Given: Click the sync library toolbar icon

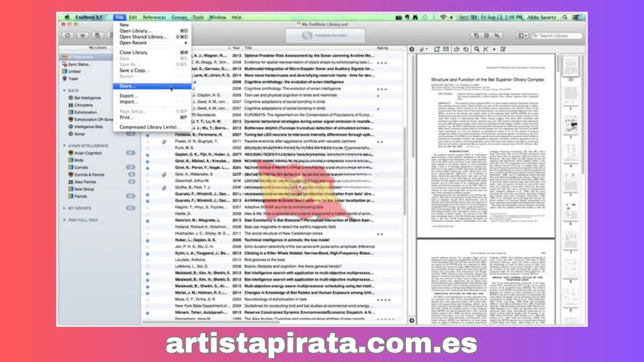Looking at the screenshot, I should coord(67,36).
